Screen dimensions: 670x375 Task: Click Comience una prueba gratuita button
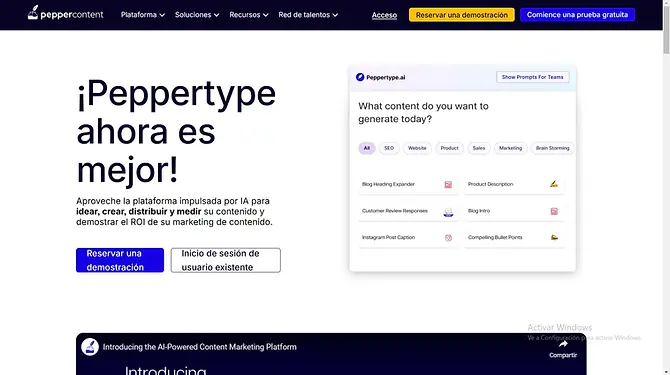point(577,15)
